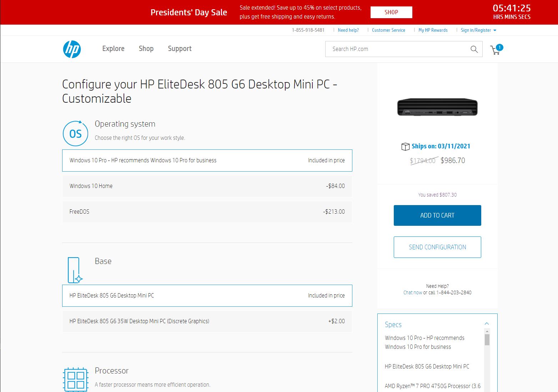Click the Search HP.com input field
The height and width of the screenshot is (392, 558).
click(x=396, y=49)
